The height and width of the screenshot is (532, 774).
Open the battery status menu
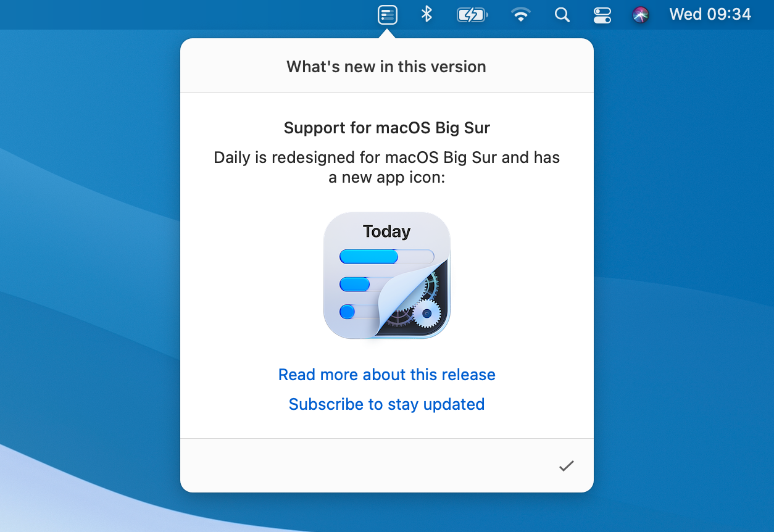coord(472,15)
